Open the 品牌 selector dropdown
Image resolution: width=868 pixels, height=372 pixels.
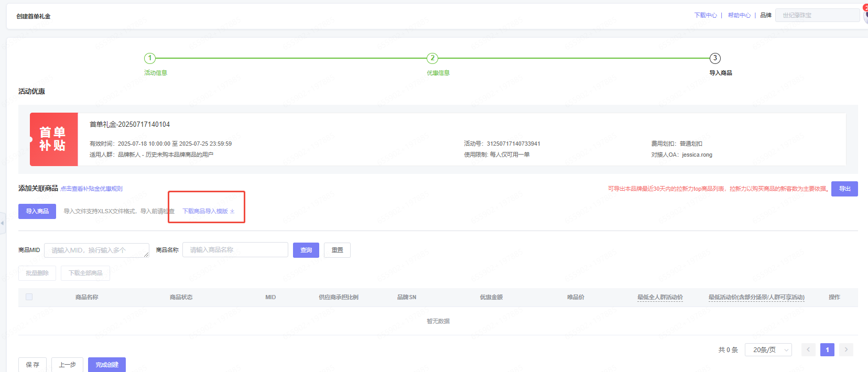[817, 15]
